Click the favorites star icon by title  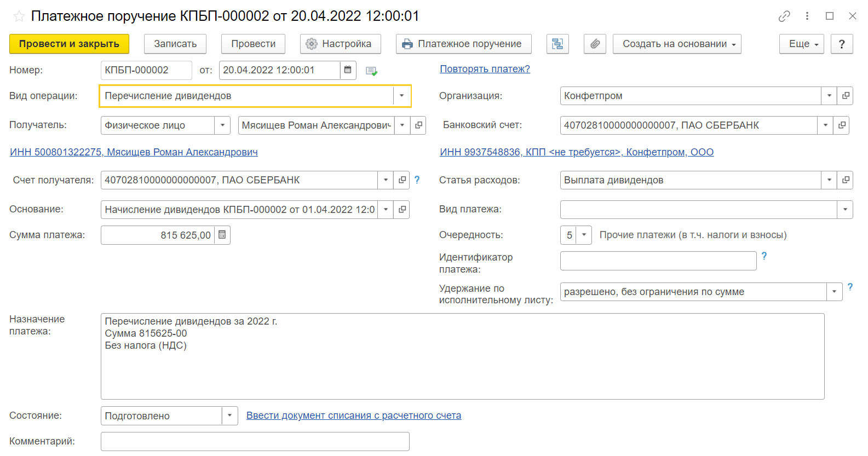tap(19, 16)
